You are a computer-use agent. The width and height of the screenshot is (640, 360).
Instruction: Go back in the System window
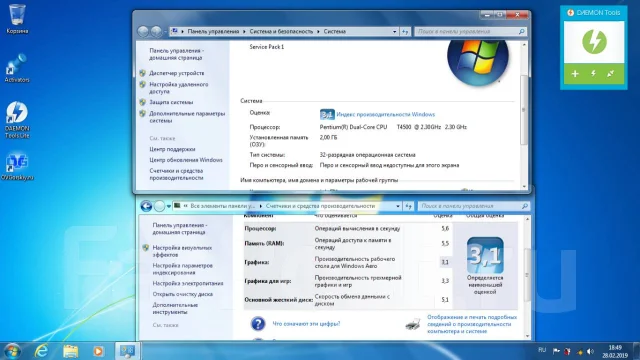(143, 31)
